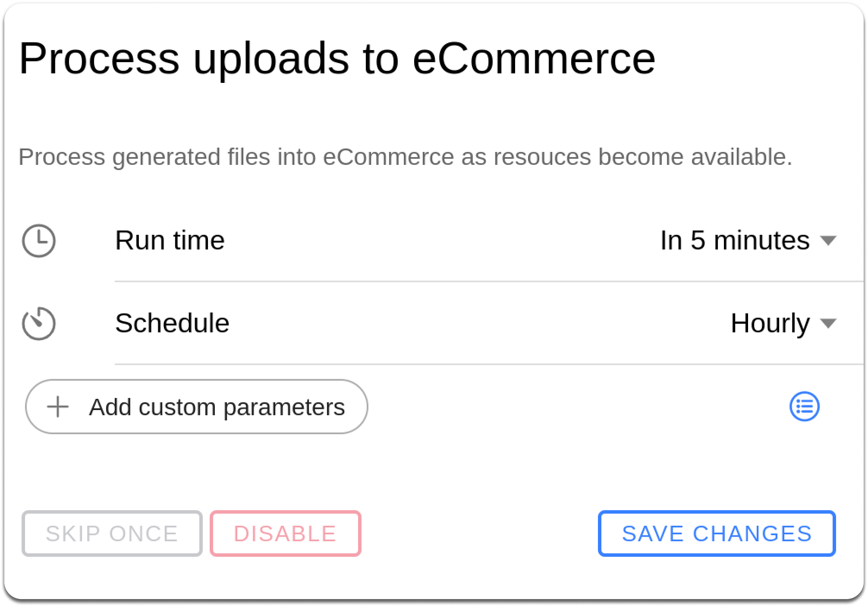Viewport: 868px width, 606px height.
Task: Select the Schedule label
Action: tap(172, 323)
